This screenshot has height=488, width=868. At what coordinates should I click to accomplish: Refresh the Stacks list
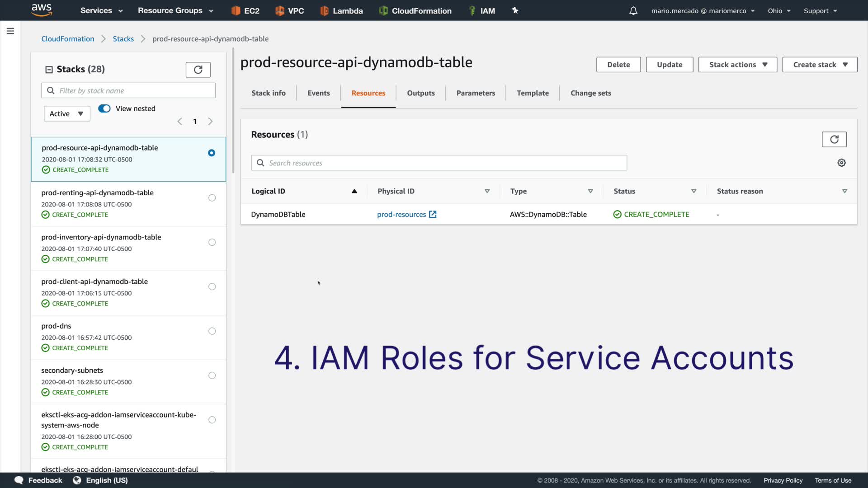click(198, 70)
